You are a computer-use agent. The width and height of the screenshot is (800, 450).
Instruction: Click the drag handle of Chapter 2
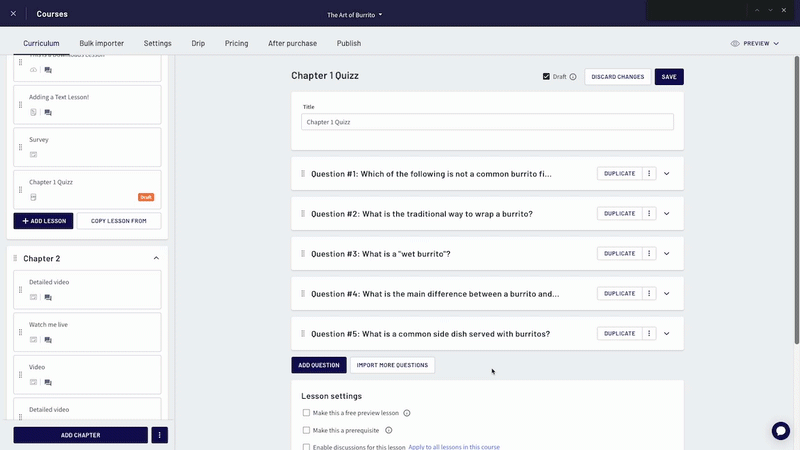15,258
